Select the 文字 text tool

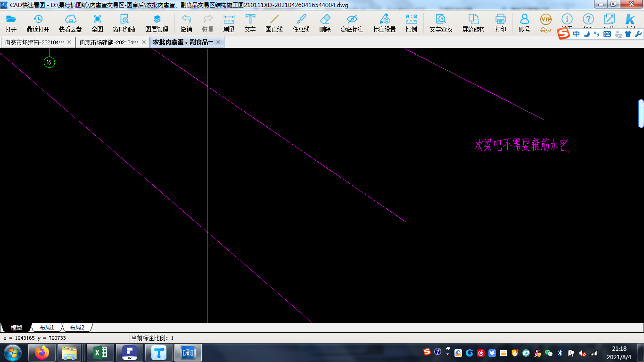[x=250, y=23]
